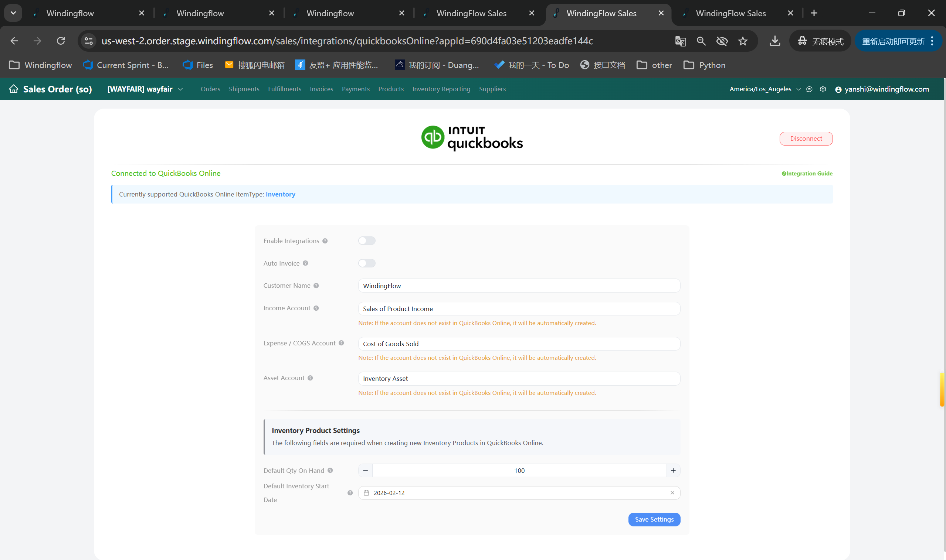Open the browser downloads icon
This screenshot has width=946, height=560.
[x=775, y=41]
